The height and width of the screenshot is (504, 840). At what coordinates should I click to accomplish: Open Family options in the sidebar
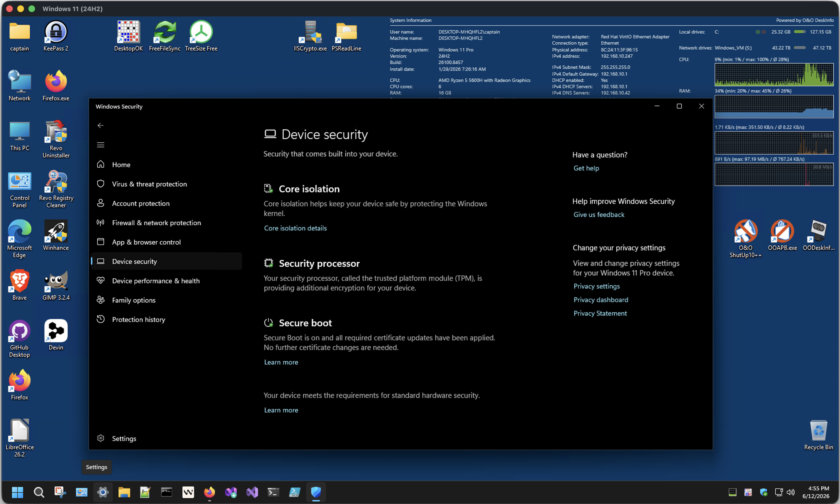pos(166,300)
